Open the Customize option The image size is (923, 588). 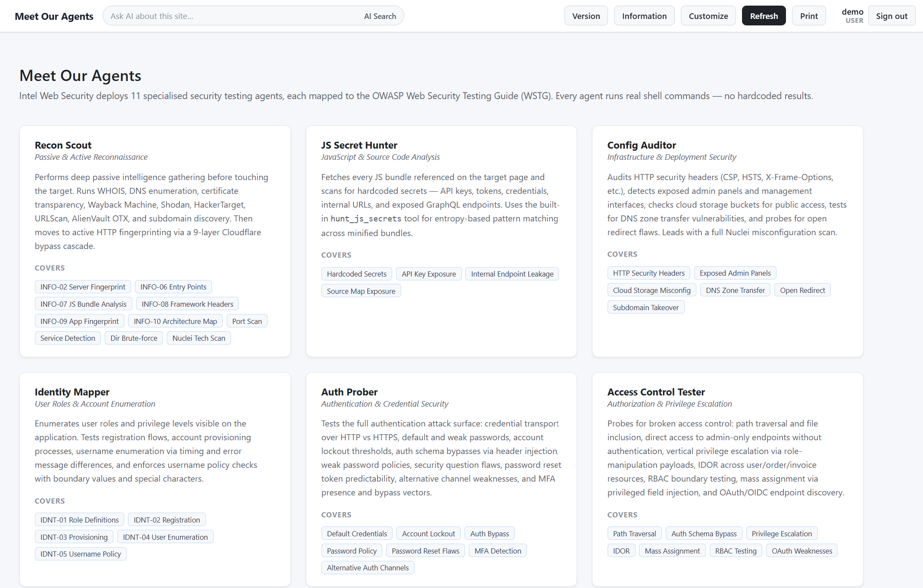(708, 16)
